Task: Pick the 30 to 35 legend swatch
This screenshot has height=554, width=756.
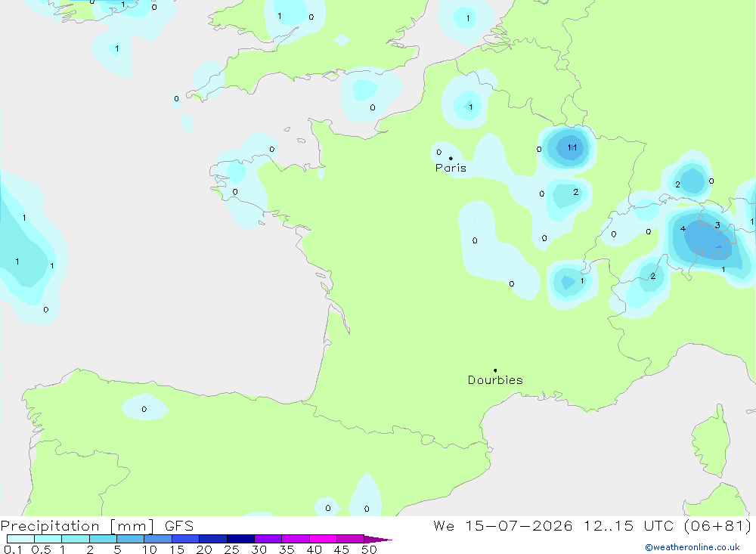Action: point(268,539)
